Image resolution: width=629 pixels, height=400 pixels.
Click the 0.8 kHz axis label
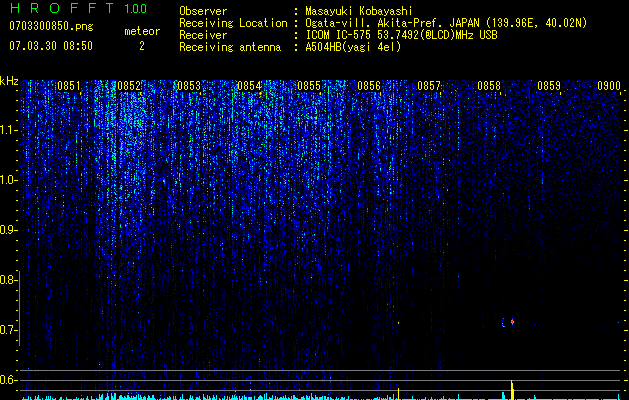pyautogui.click(x=8, y=280)
